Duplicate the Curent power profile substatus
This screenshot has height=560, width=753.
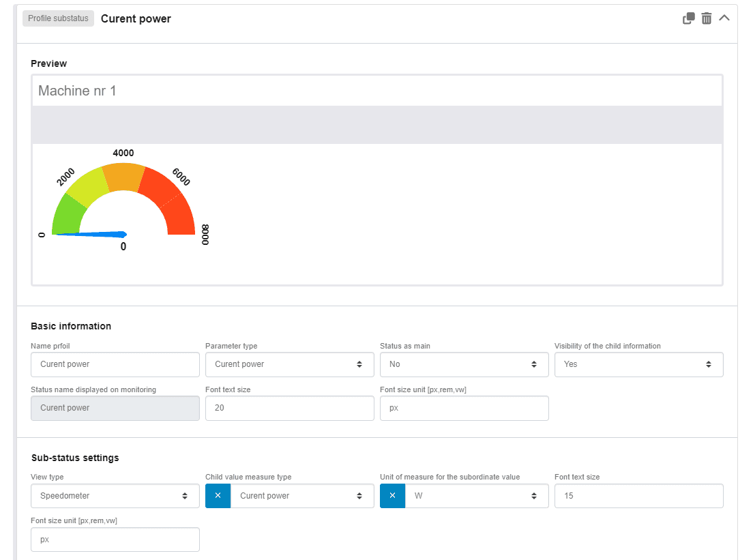point(689,18)
